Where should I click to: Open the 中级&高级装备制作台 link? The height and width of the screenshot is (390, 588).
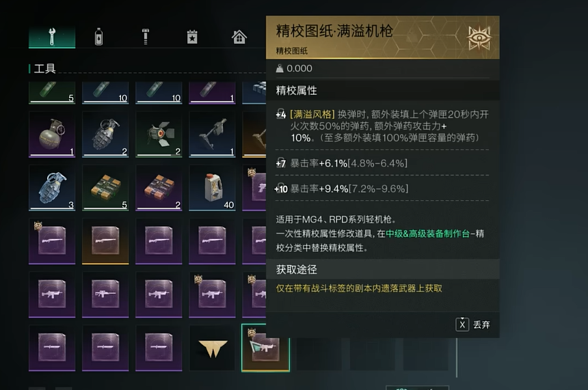tap(428, 234)
